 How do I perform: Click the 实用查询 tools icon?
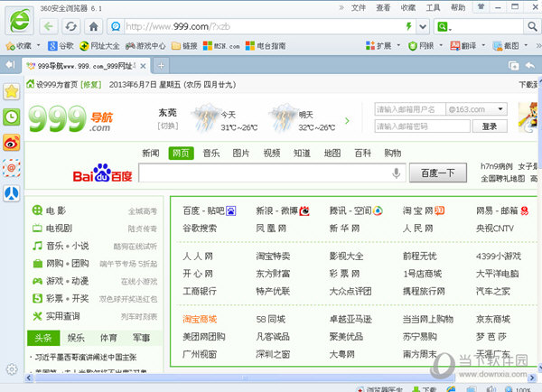[37, 316]
